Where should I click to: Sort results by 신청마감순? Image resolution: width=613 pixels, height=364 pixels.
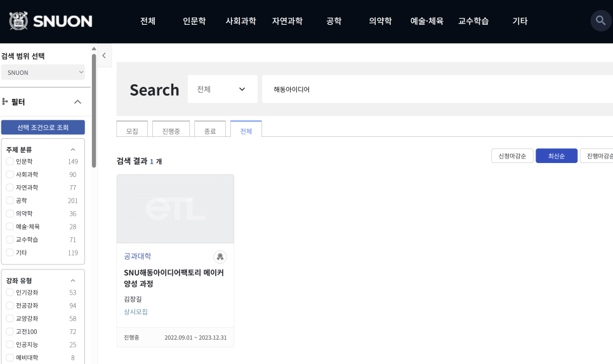click(512, 156)
